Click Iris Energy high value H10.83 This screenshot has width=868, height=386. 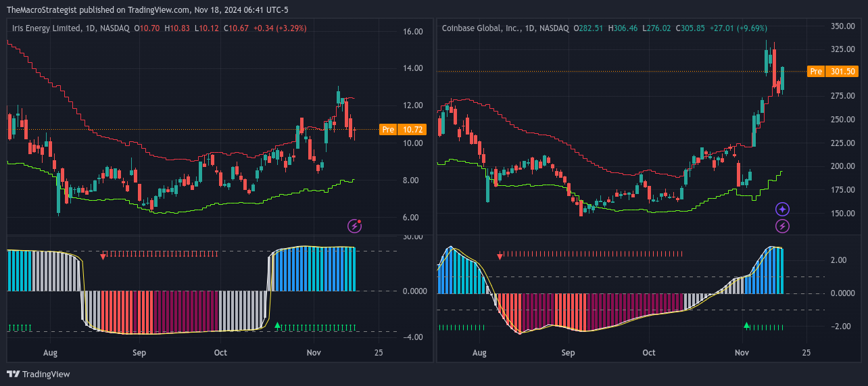pyautogui.click(x=177, y=28)
